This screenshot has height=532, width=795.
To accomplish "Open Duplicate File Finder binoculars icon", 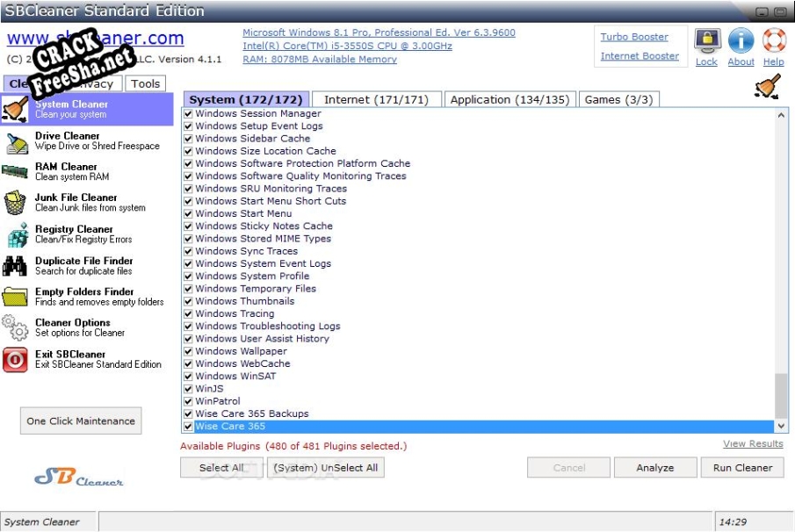I will coord(15,266).
